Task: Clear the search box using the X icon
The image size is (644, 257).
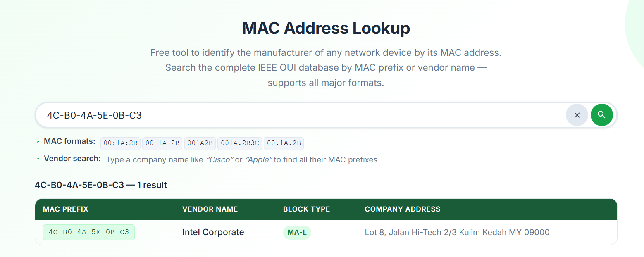Action: point(577,114)
